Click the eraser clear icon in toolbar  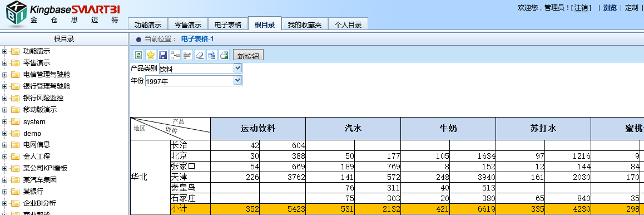coord(199,55)
